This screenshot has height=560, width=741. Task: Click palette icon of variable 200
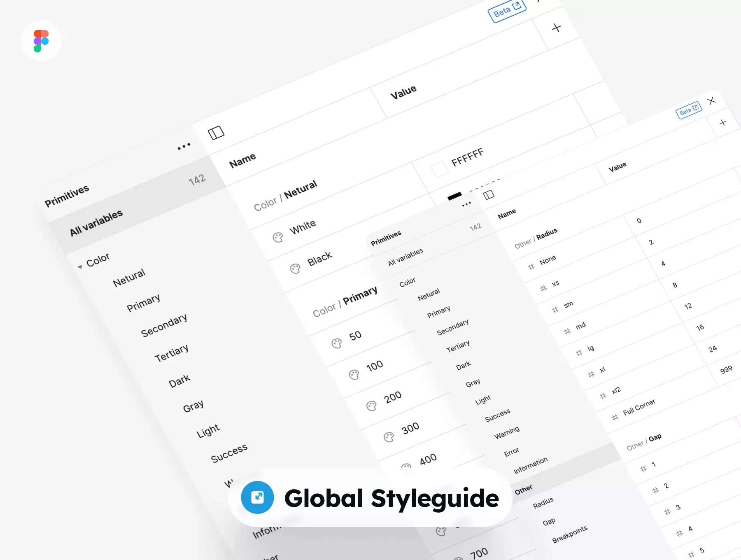click(371, 406)
